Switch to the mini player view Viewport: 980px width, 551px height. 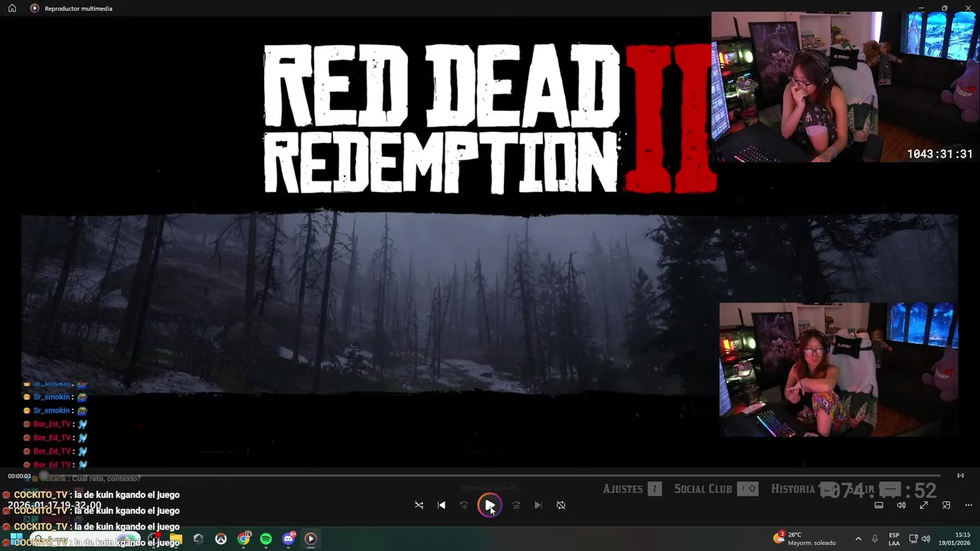(946, 505)
